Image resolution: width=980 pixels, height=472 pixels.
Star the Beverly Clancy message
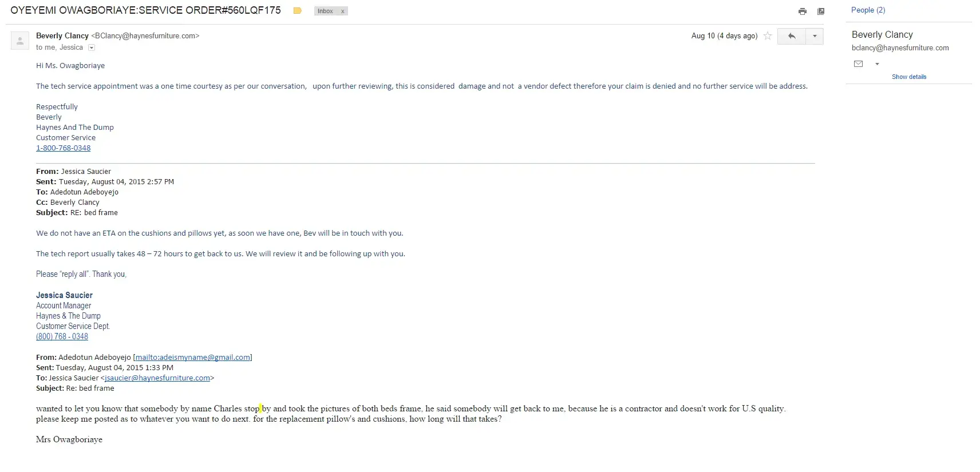(768, 36)
